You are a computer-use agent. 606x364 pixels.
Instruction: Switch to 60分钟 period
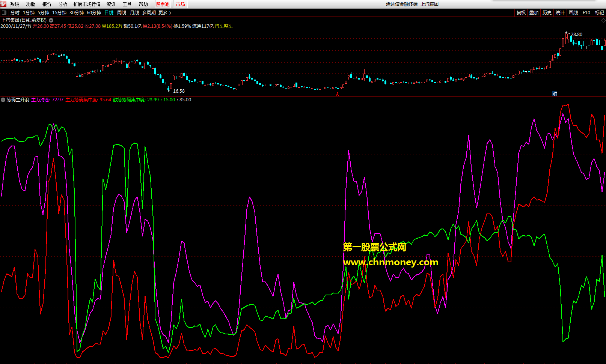(94, 13)
